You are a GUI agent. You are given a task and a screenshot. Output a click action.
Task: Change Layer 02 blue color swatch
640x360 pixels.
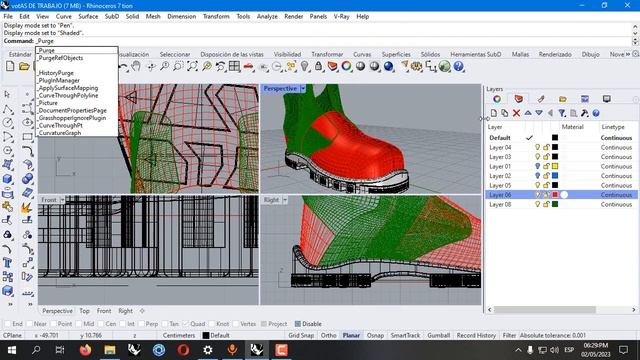(555, 176)
